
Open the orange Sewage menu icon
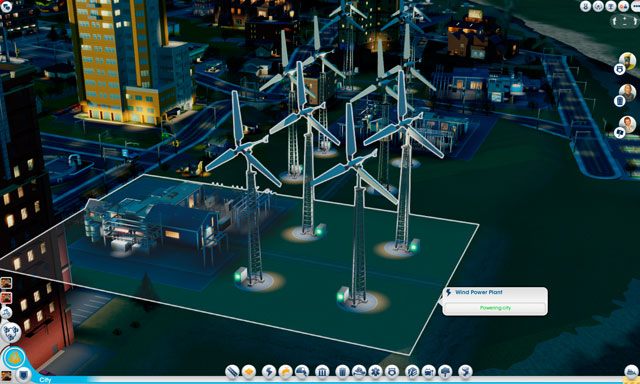(x=285, y=371)
